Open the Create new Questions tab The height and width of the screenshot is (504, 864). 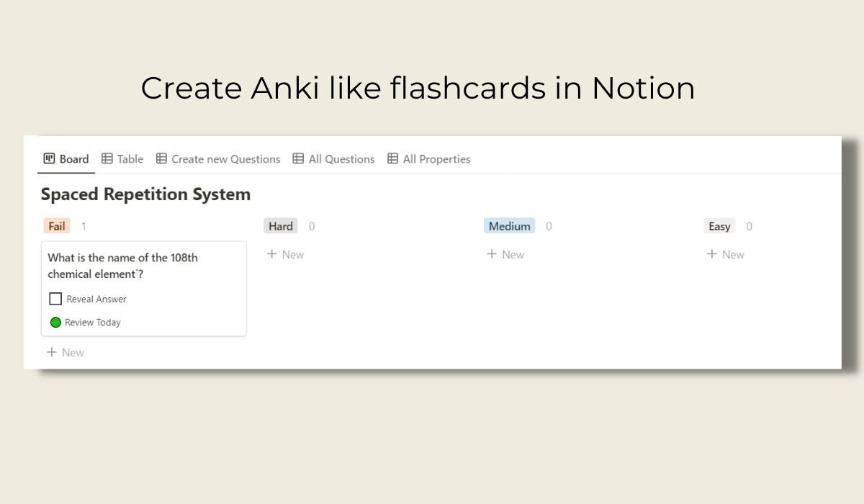coord(218,159)
